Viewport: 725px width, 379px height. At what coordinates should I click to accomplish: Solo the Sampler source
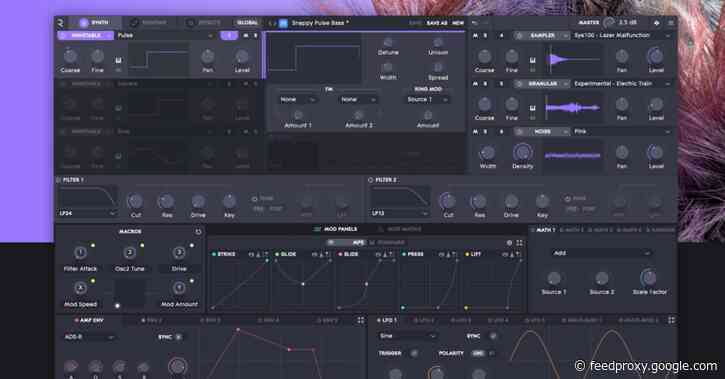[x=485, y=36]
